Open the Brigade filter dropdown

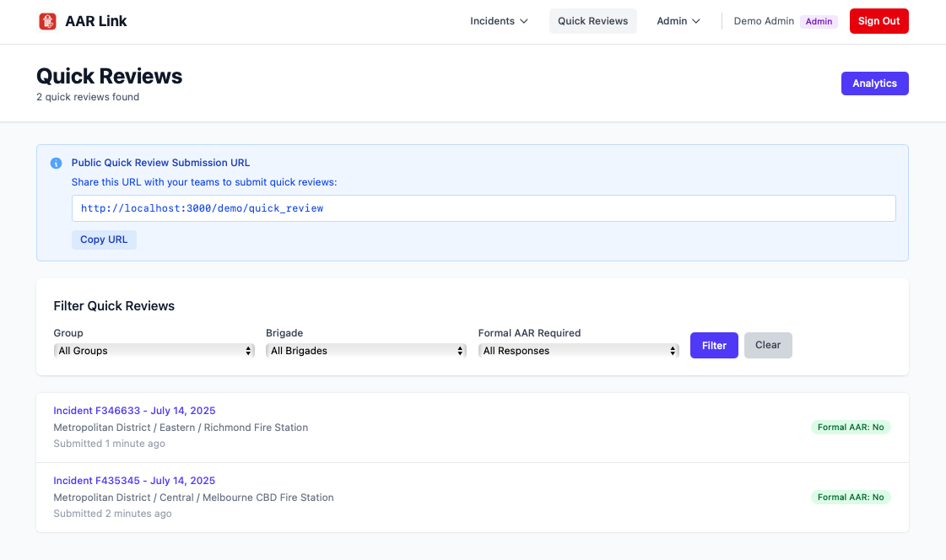(x=365, y=350)
